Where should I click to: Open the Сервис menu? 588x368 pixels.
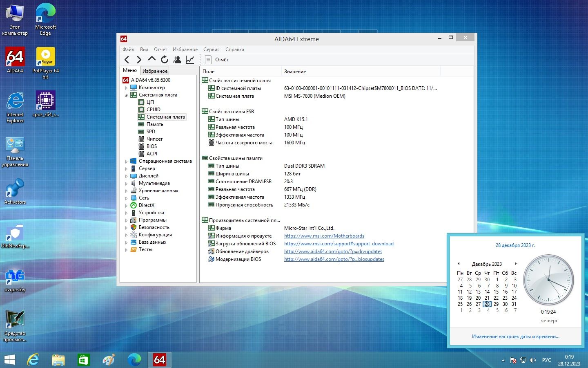[x=211, y=49]
